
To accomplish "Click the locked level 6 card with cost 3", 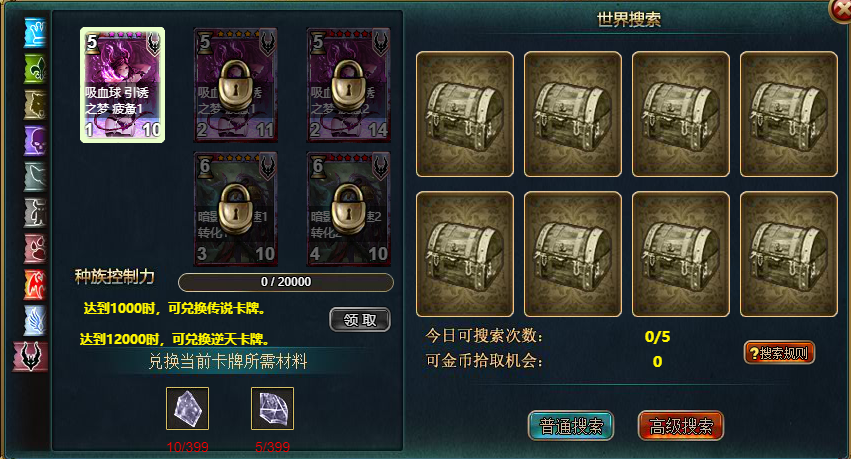I will click(x=236, y=209).
